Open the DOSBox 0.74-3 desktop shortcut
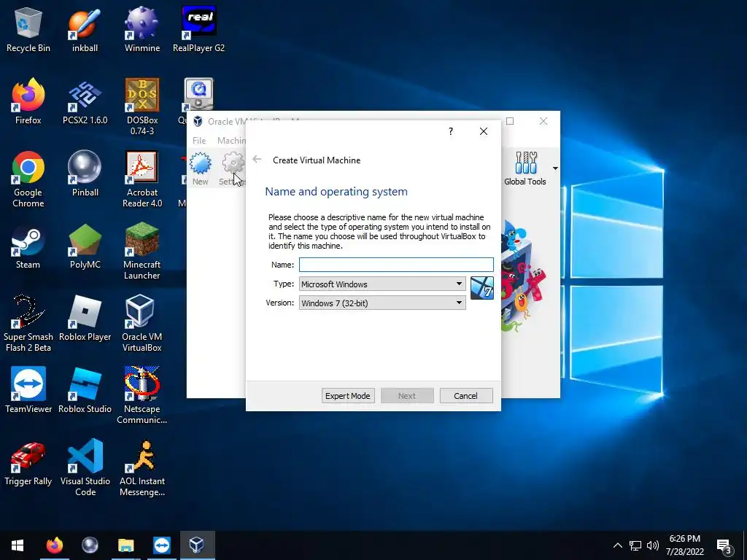 coord(142,107)
